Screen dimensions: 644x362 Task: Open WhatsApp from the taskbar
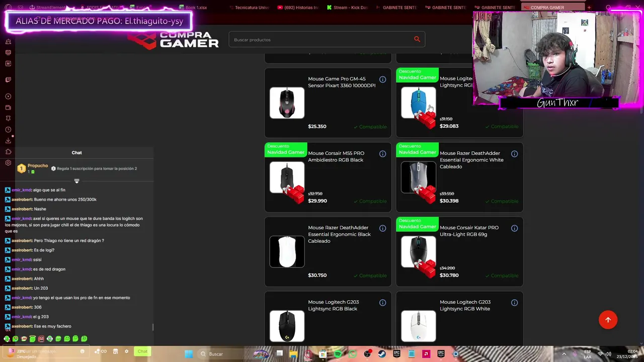tap(352, 354)
